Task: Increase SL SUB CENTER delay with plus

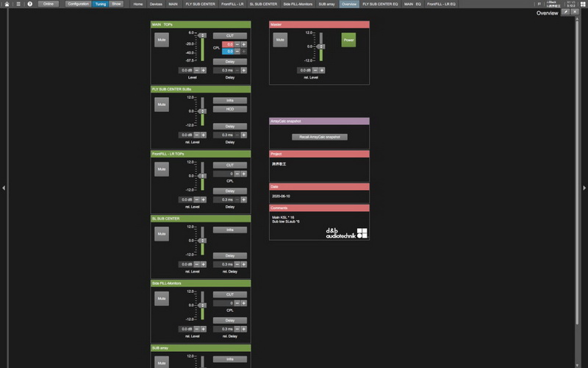Action: [243, 264]
